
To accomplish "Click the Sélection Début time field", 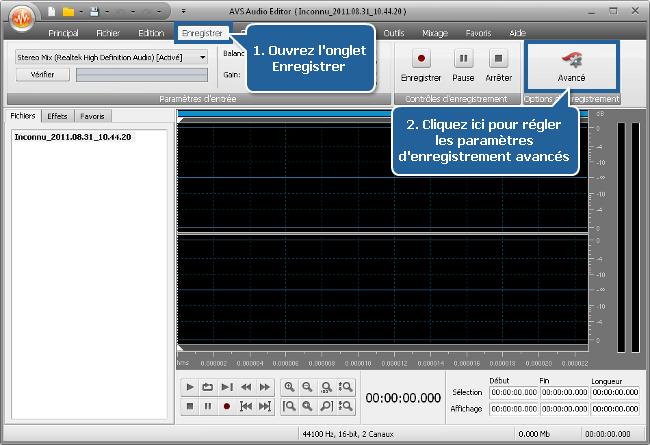I will tap(513, 393).
